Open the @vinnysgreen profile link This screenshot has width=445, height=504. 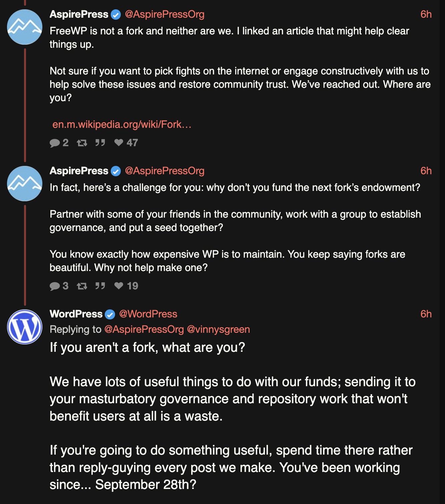[x=218, y=329]
